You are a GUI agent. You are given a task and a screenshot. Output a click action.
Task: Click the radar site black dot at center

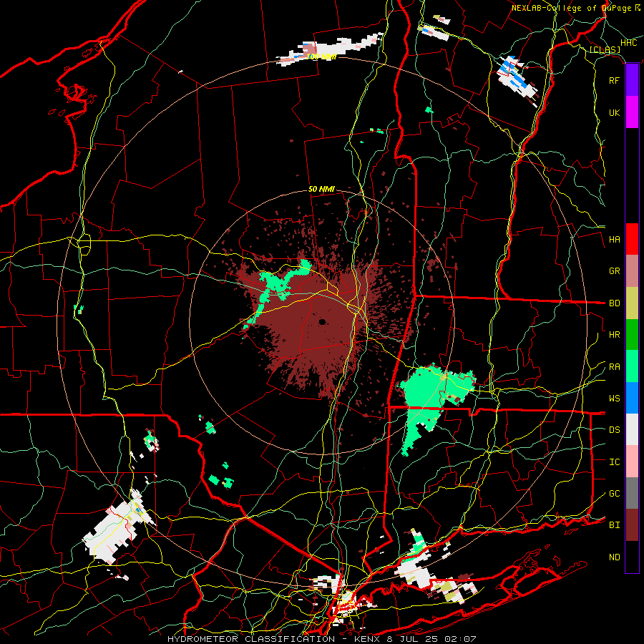click(323, 321)
